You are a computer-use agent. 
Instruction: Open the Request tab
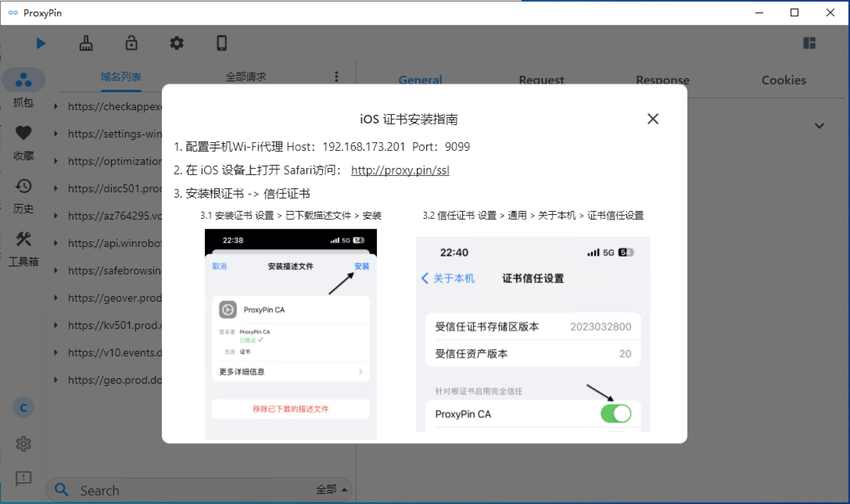coord(542,80)
